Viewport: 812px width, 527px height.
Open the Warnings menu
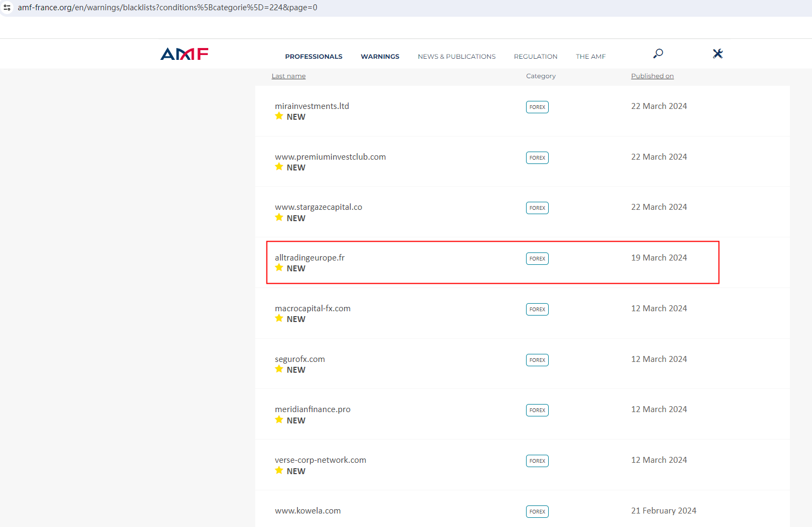380,57
